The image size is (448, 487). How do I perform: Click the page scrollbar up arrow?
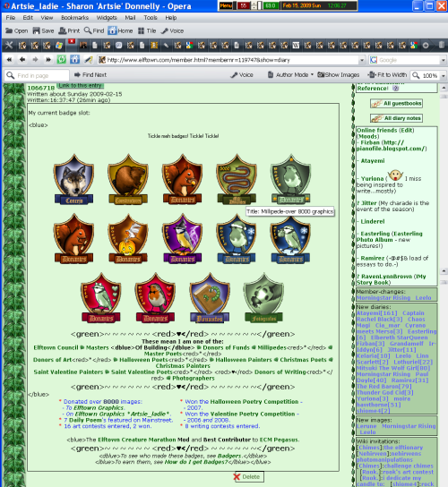(x=444, y=89)
